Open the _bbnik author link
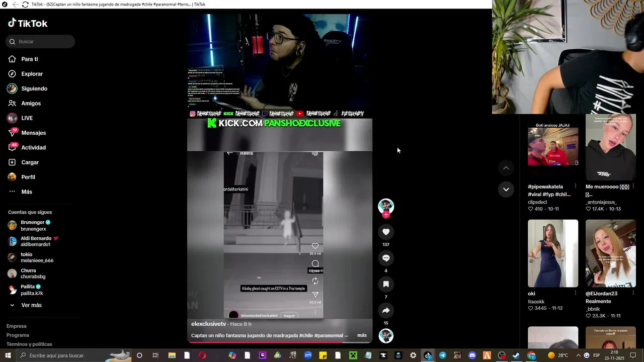644x362 pixels. tap(593, 309)
